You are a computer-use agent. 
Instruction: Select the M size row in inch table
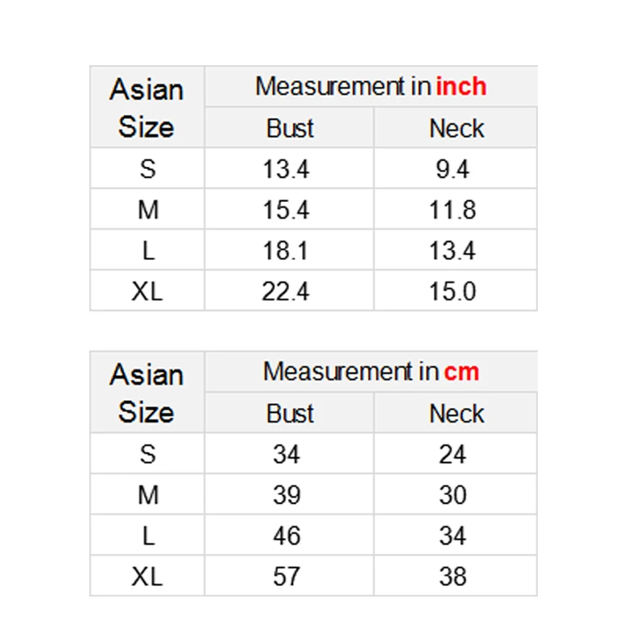(x=313, y=209)
